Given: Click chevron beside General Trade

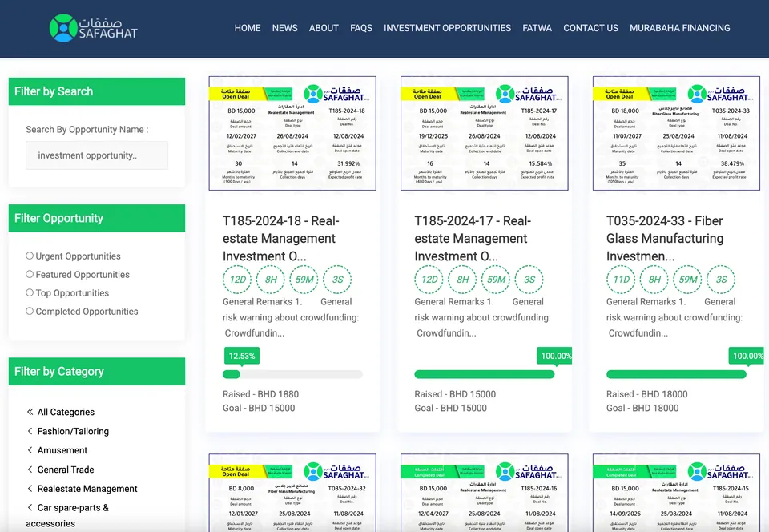Looking at the screenshot, I should coord(30,470).
